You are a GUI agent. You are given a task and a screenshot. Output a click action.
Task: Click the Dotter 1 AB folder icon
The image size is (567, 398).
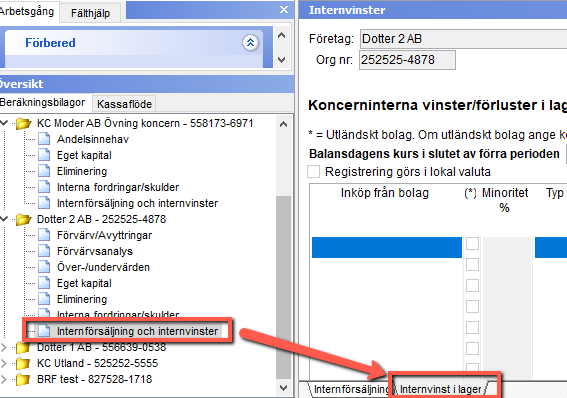click(23, 347)
